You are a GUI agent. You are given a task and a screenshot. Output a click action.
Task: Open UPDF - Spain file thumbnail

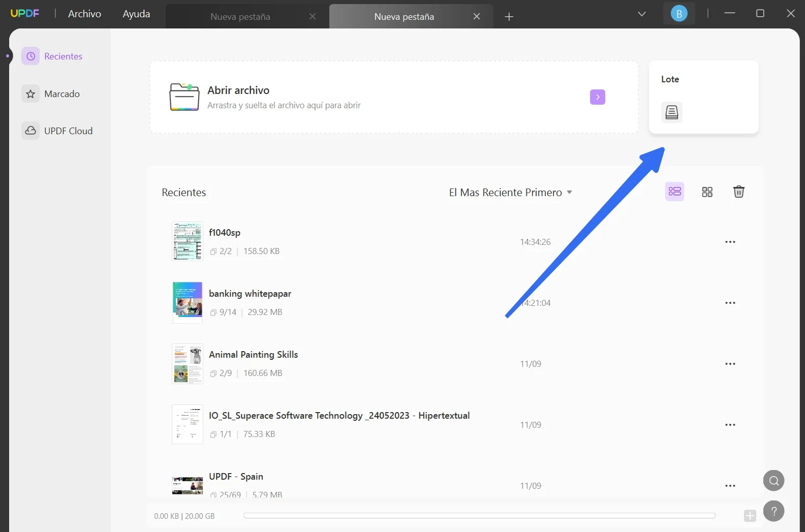click(188, 485)
